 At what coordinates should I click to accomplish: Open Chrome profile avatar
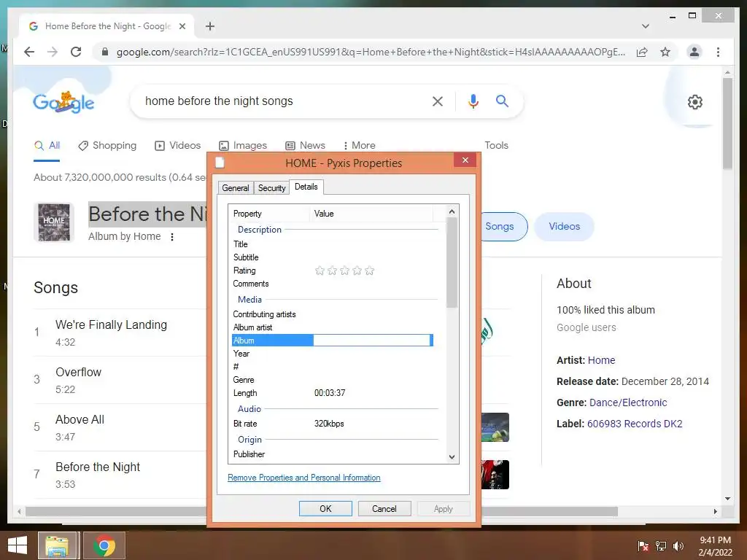click(694, 52)
